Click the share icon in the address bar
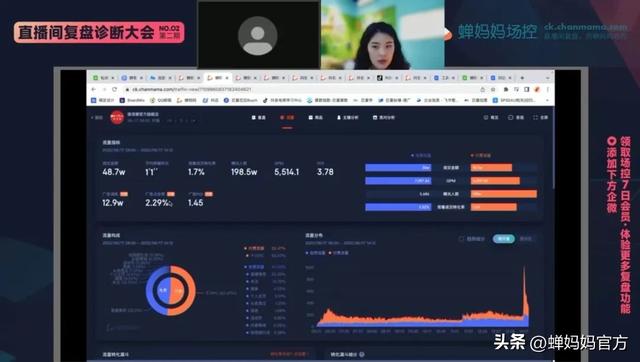The image size is (640, 362). (x=482, y=89)
